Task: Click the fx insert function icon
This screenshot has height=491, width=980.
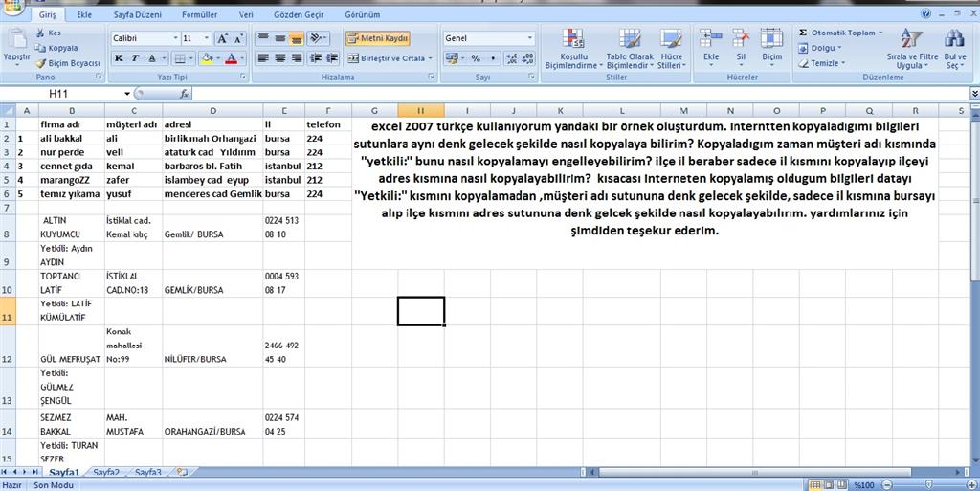Action: (x=185, y=94)
